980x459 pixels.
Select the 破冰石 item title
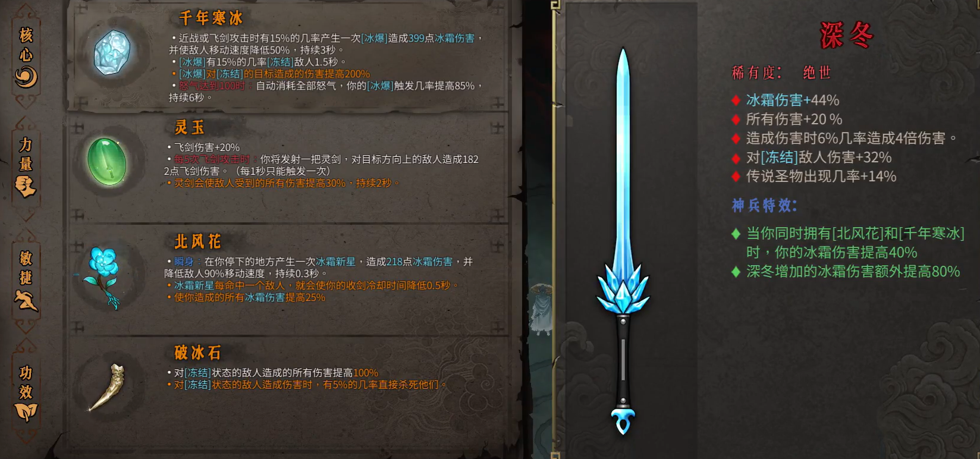[198, 353]
